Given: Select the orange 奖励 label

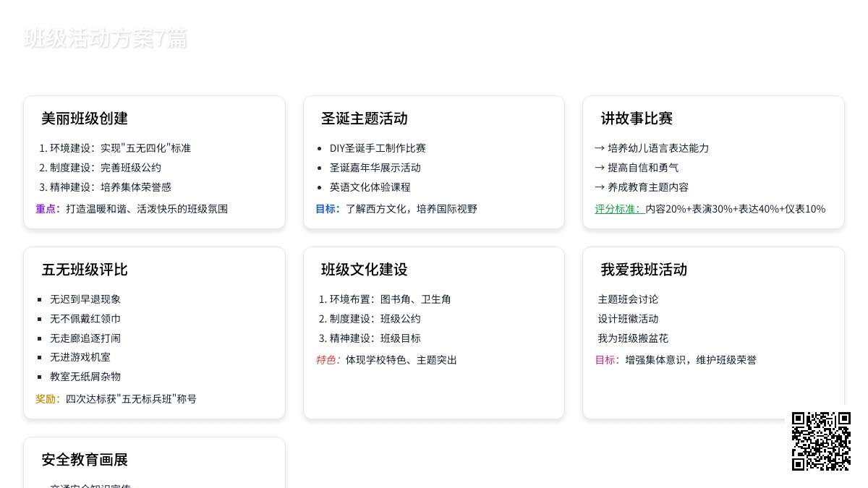Looking at the screenshot, I should click(48, 399).
